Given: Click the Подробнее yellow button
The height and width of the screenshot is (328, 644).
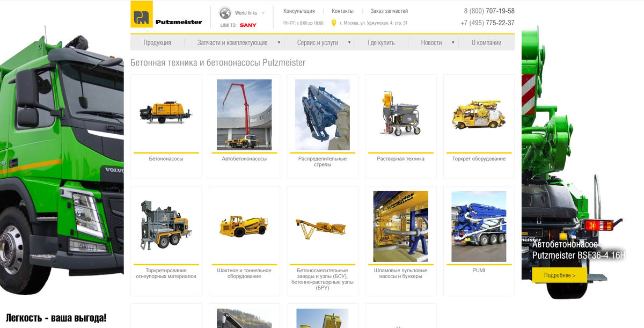Looking at the screenshot, I should click(x=560, y=275).
